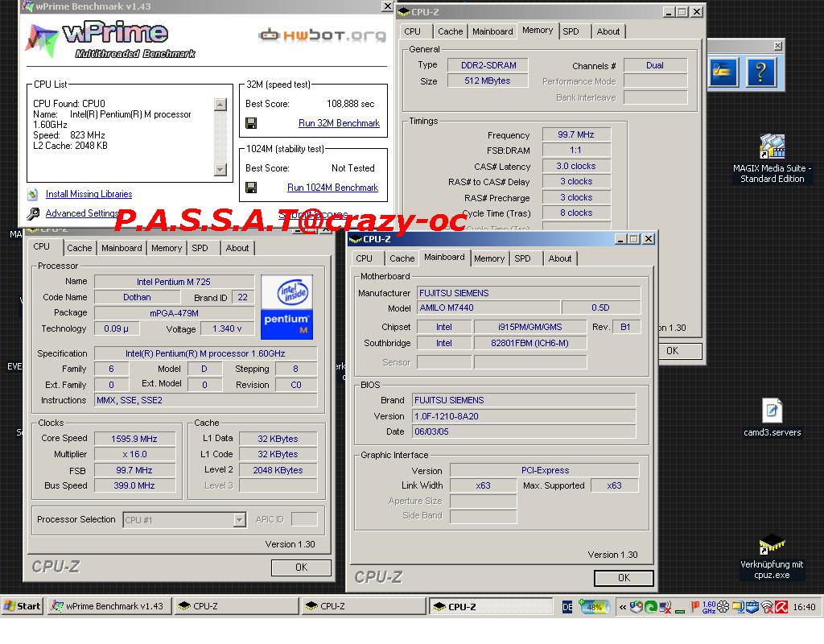Expand hidden tray icons with the double-chevron
This screenshot has height=644, width=824.
coord(623,607)
